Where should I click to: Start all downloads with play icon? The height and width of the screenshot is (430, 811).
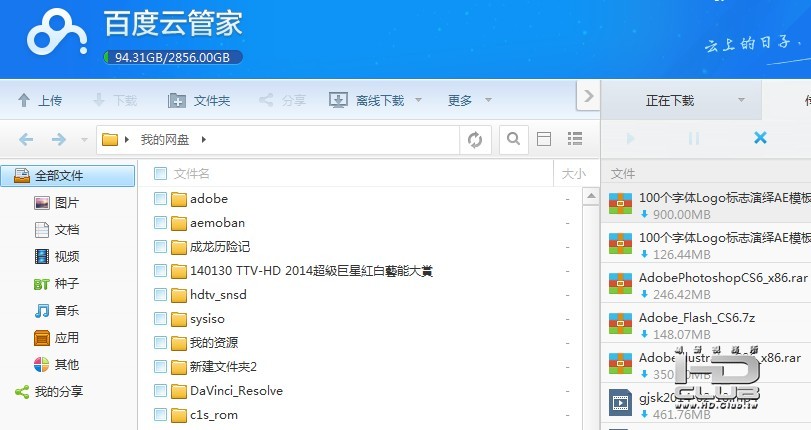coord(630,139)
